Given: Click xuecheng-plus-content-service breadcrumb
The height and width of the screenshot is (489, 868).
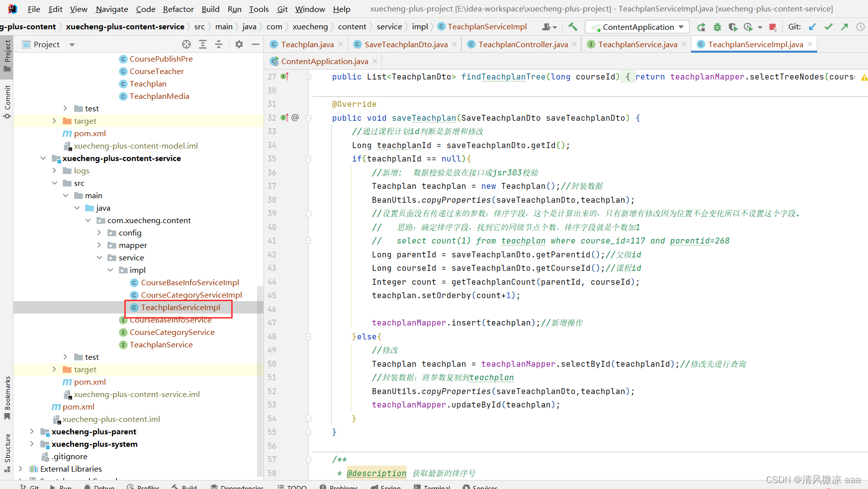Looking at the screenshot, I should [125, 27].
